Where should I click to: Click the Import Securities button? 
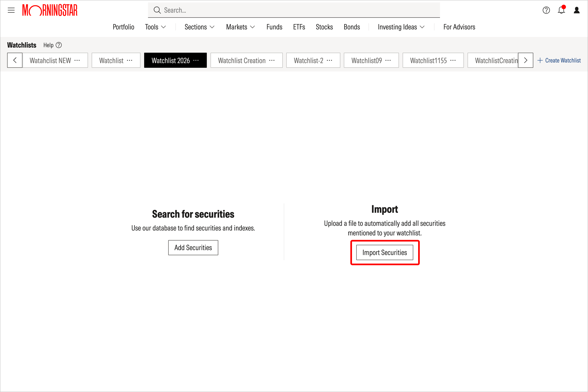(385, 253)
